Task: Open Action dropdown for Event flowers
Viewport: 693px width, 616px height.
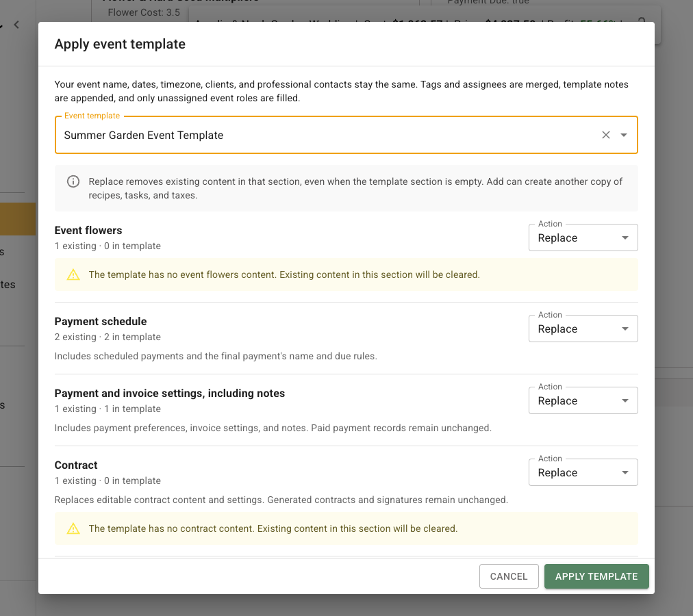Action: click(583, 238)
